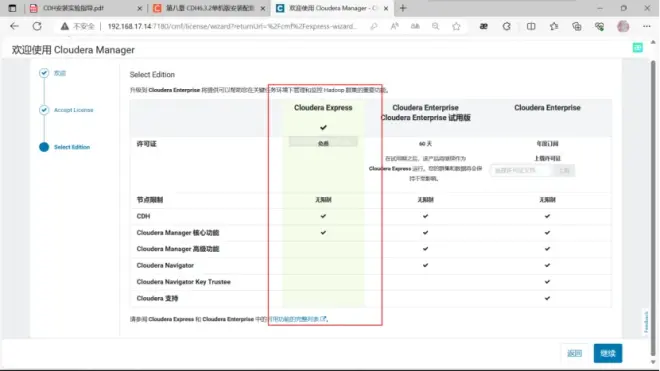Click the circular refresh extension icon

point(506,26)
